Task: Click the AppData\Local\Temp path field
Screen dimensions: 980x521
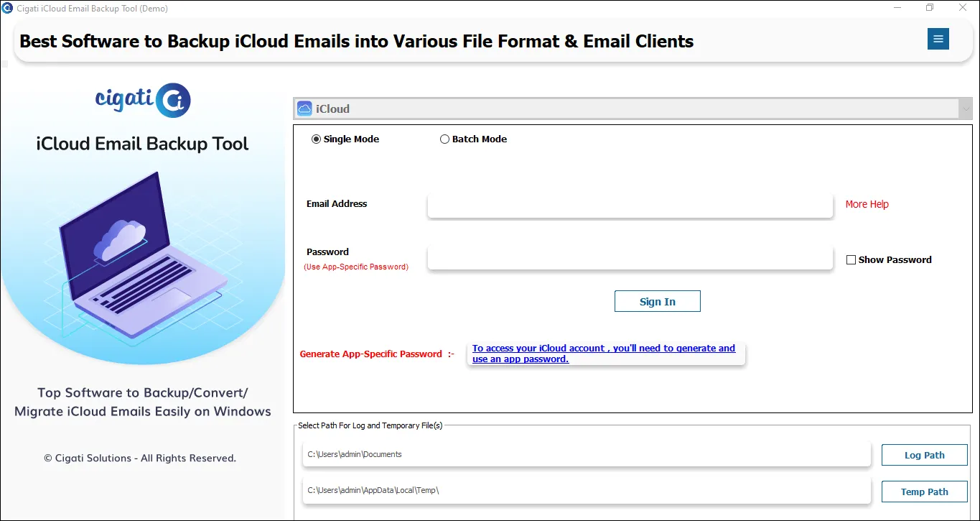Action: (x=587, y=490)
